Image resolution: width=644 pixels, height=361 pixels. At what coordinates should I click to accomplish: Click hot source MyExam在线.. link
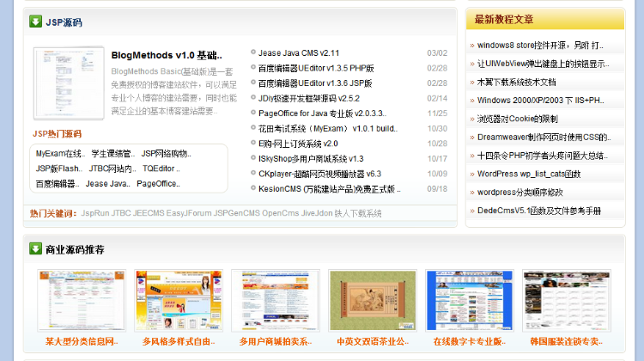(60, 154)
